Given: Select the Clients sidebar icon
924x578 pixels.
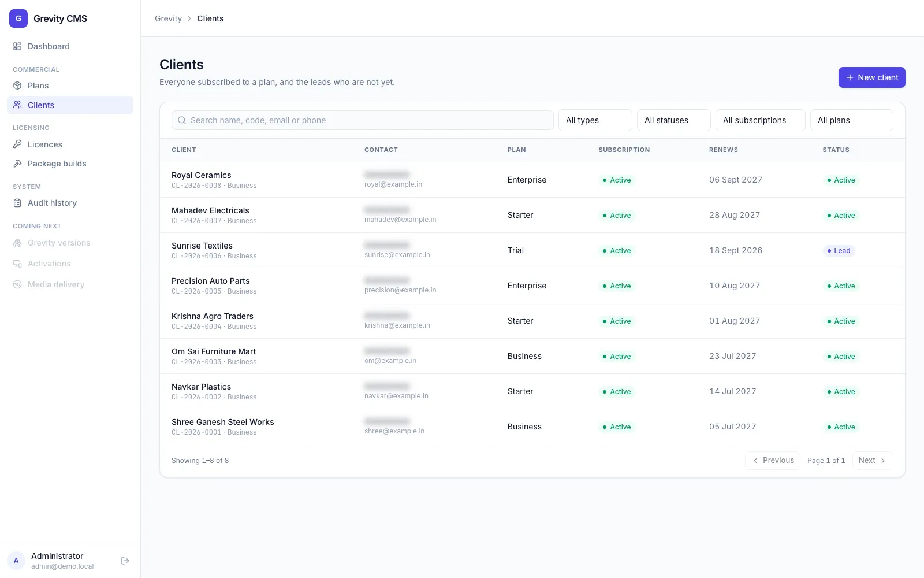Looking at the screenshot, I should [x=17, y=105].
